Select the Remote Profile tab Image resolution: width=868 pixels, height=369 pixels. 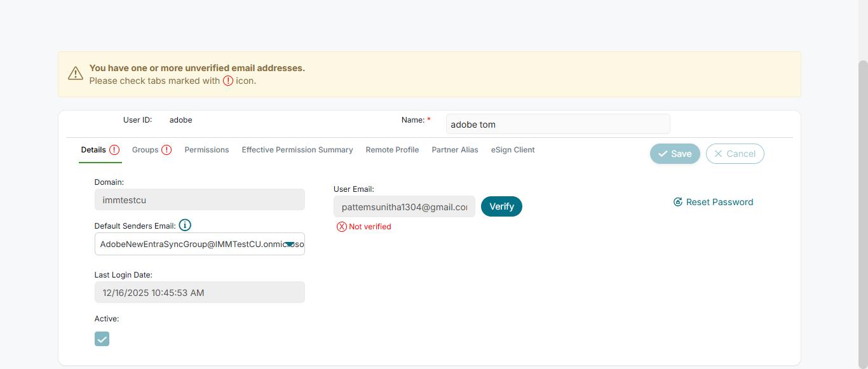click(392, 150)
